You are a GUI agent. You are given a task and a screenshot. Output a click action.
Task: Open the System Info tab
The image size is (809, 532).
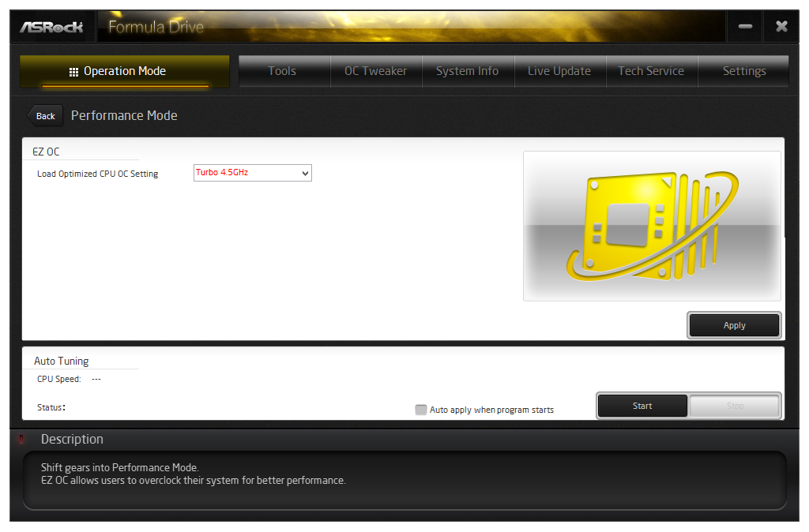pyautogui.click(x=467, y=71)
